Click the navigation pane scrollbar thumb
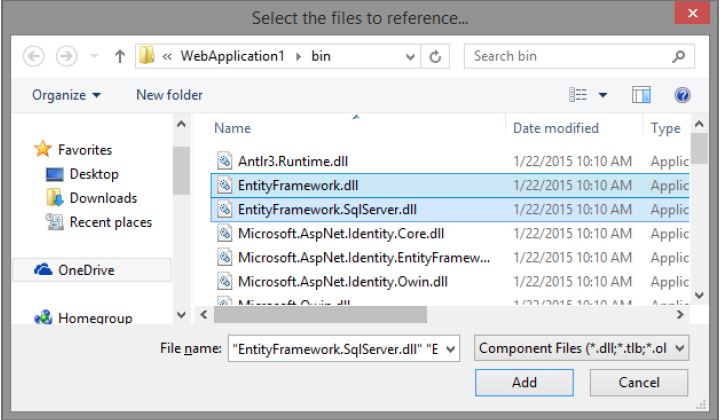Viewport: 720px width, 420px height. tap(181, 171)
